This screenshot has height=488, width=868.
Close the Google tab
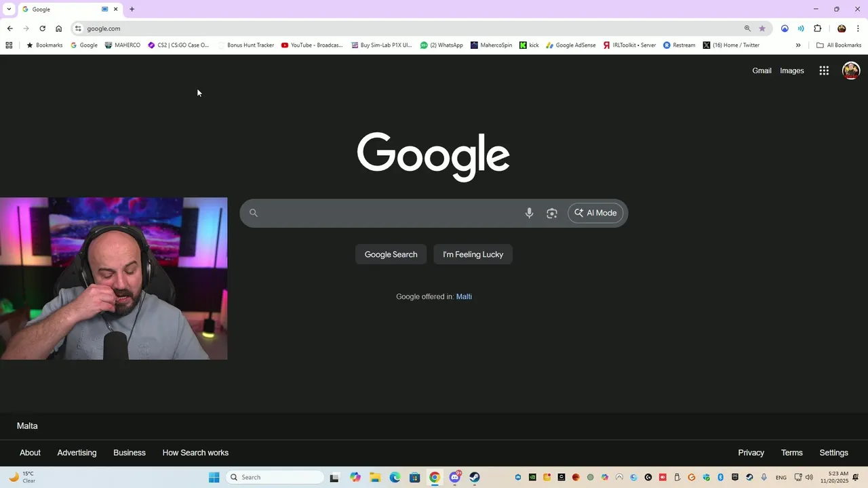pyautogui.click(x=116, y=9)
